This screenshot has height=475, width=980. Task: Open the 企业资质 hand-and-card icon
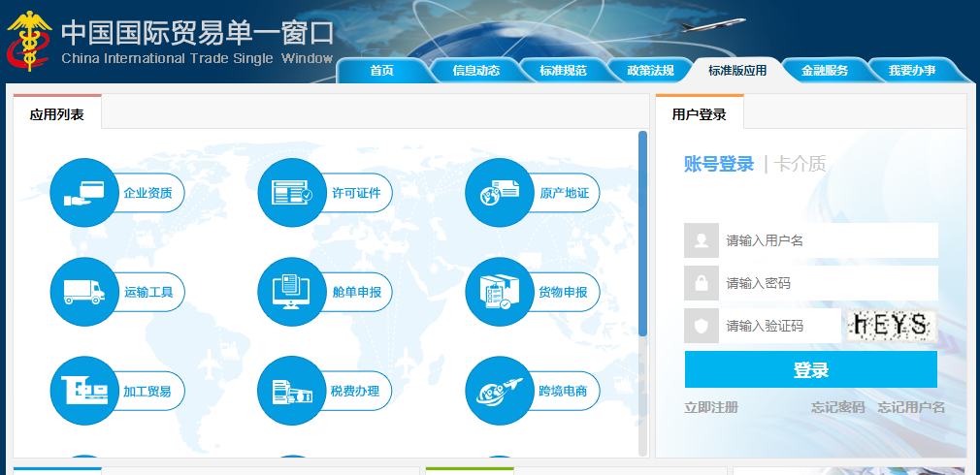coord(83,192)
